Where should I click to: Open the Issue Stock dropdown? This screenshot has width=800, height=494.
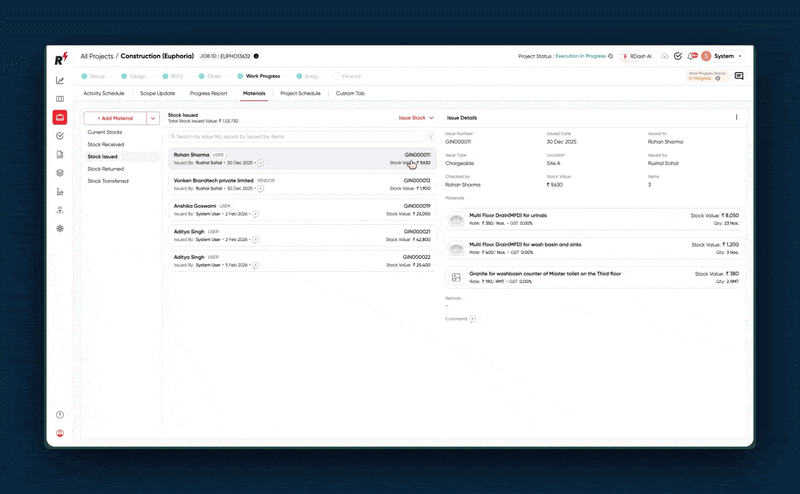coord(416,118)
